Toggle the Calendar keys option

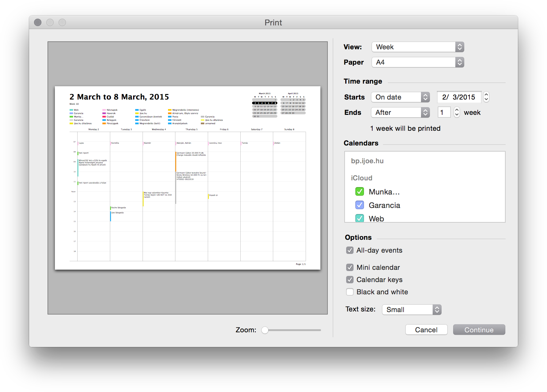pos(350,280)
